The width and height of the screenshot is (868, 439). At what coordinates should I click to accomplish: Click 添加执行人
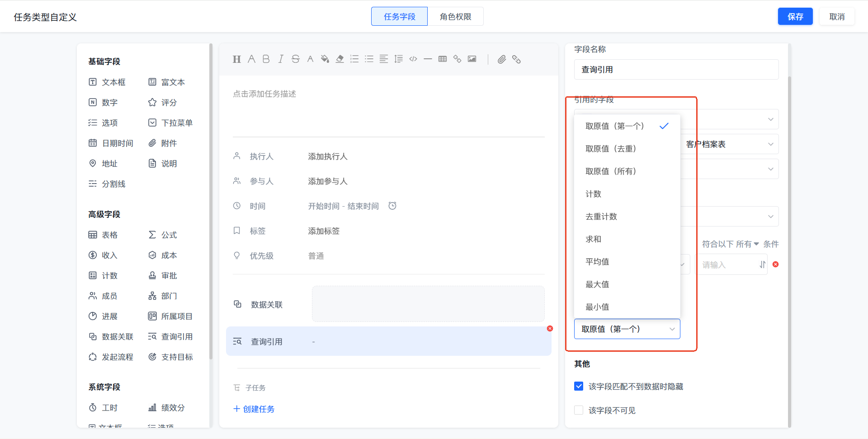328,156
